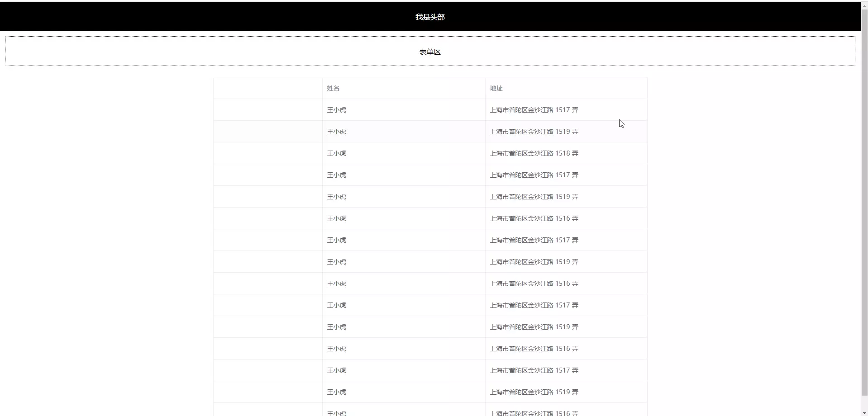Click the scrollbar down arrow

coord(864,412)
